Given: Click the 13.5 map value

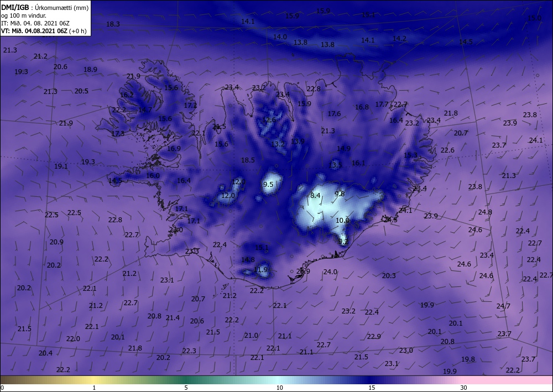Looking at the screenshot, I should [x=335, y=165].
